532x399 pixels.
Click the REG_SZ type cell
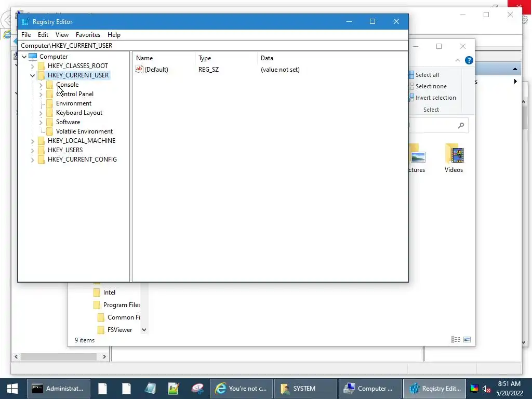pos(209,70)
